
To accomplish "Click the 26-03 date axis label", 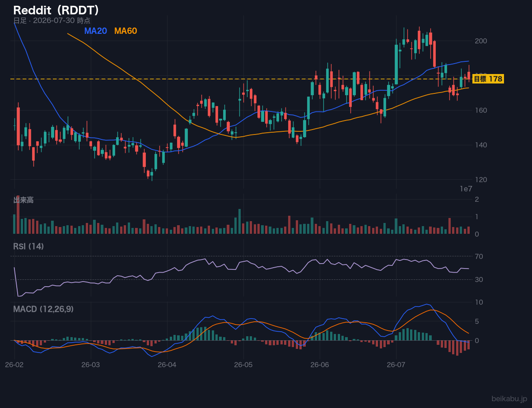I will pyautogui.click(x=91, y=365).
